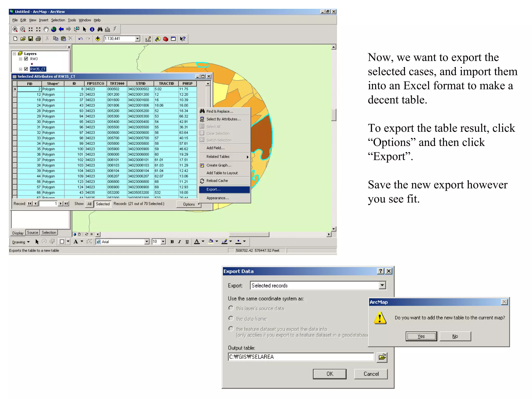
Task: Click the Open file icon
Action: click(23, 39)
